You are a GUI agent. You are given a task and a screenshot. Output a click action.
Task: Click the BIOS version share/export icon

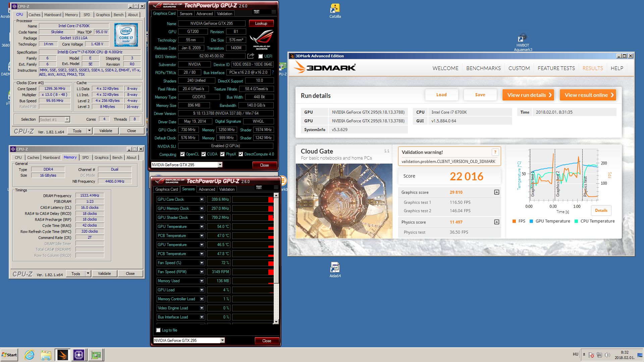pos(251,56)
